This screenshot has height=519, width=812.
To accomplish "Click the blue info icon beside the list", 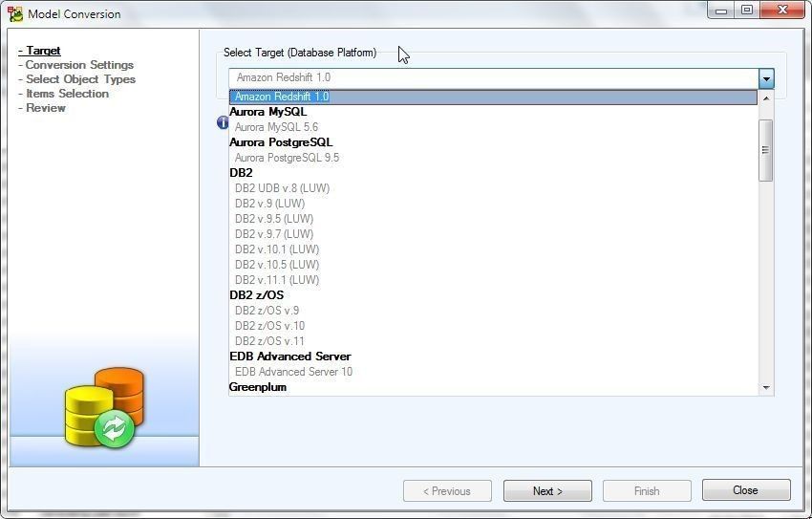I will [x=223, y=122].
